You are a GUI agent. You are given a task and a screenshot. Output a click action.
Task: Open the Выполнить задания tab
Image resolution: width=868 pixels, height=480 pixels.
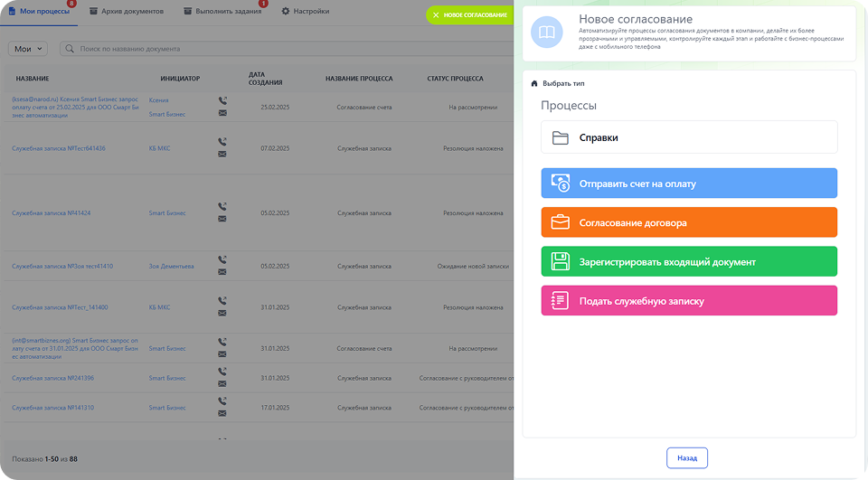click(x=223, y=11)
